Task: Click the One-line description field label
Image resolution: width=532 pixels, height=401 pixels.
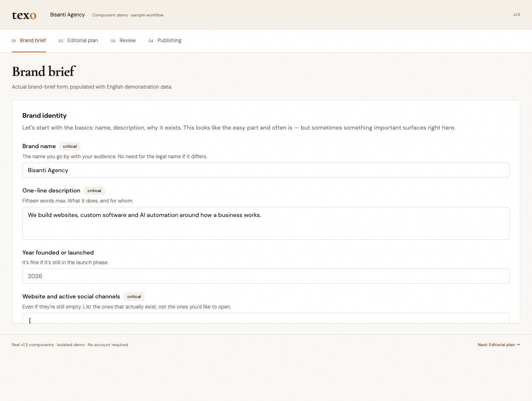Action: (x=51, y=190)
